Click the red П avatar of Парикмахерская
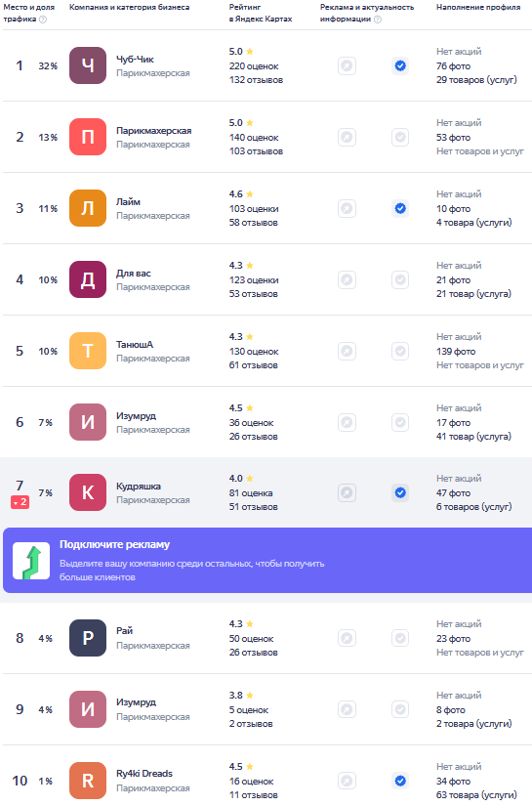Viewport: 532px width, 806px height. [88, 137]
